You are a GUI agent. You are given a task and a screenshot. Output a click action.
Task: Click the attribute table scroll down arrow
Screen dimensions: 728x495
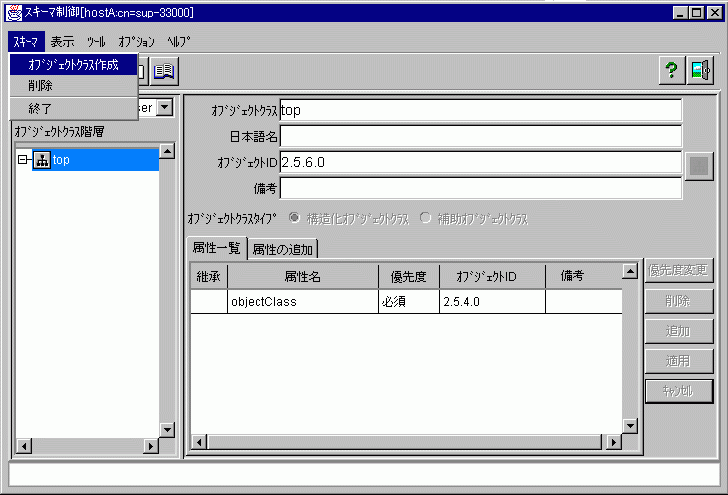(630, 425)
